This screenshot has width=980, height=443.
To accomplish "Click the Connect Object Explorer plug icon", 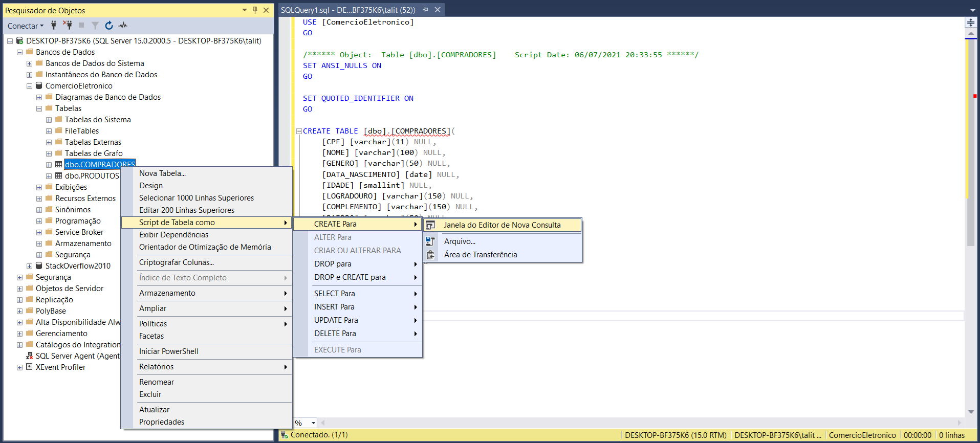I will click(x=54, y=25).
